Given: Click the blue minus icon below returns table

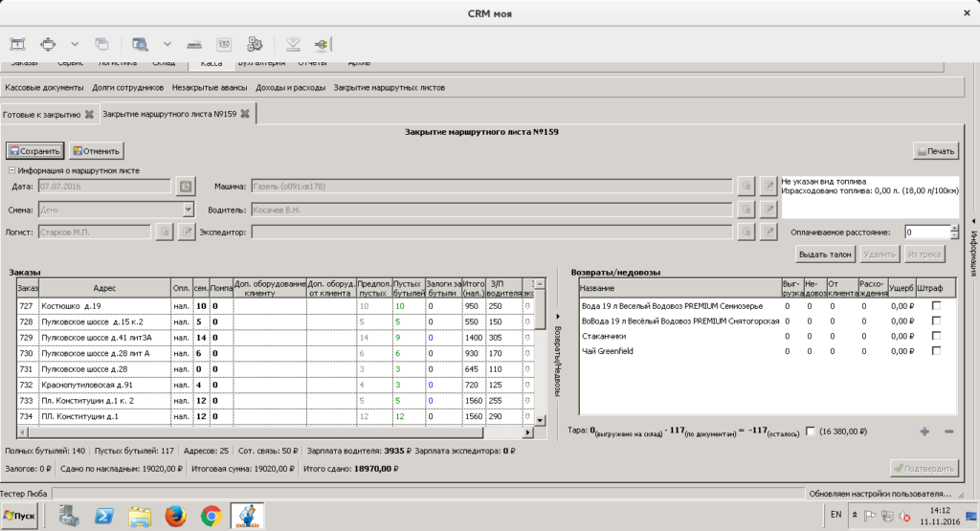Looking at the screenshot, I should click(x=948, y=431).
